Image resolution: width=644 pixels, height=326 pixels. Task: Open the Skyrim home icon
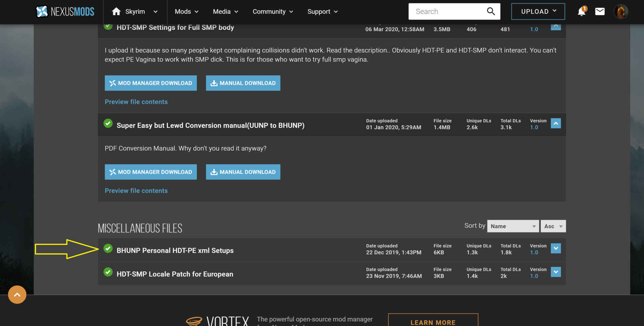(x=116, y=11)
